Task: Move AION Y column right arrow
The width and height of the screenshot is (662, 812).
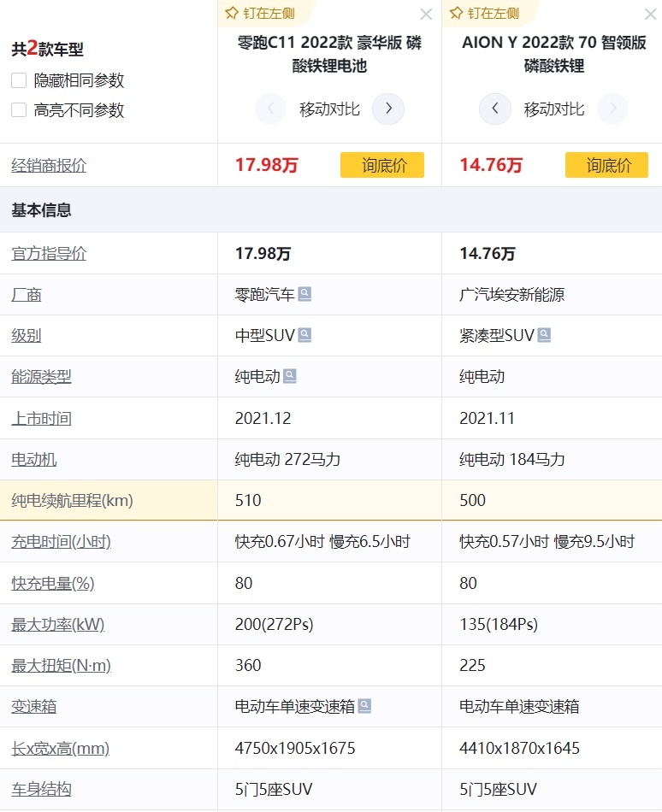Action: pyautogui.click(x=612, y=109)
